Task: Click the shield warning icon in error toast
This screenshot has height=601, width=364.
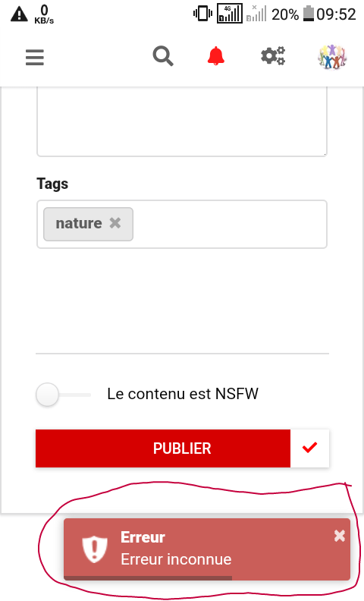Action: 95,549
